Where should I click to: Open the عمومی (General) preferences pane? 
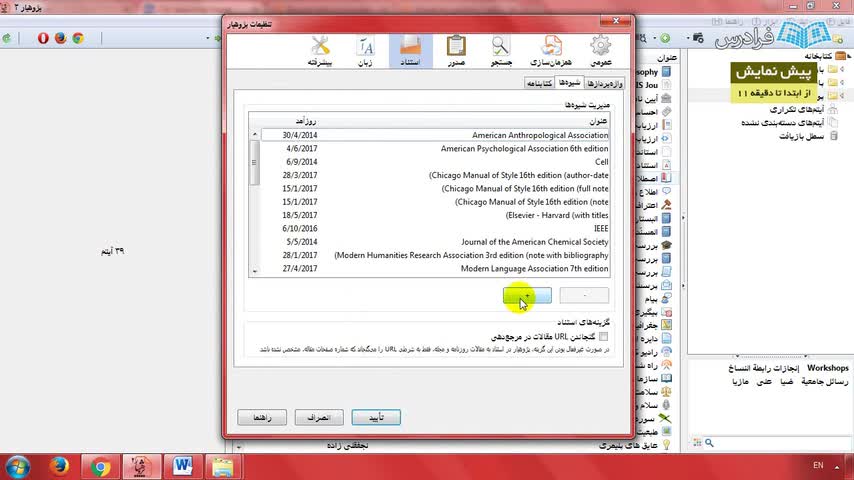coord(601,51)
